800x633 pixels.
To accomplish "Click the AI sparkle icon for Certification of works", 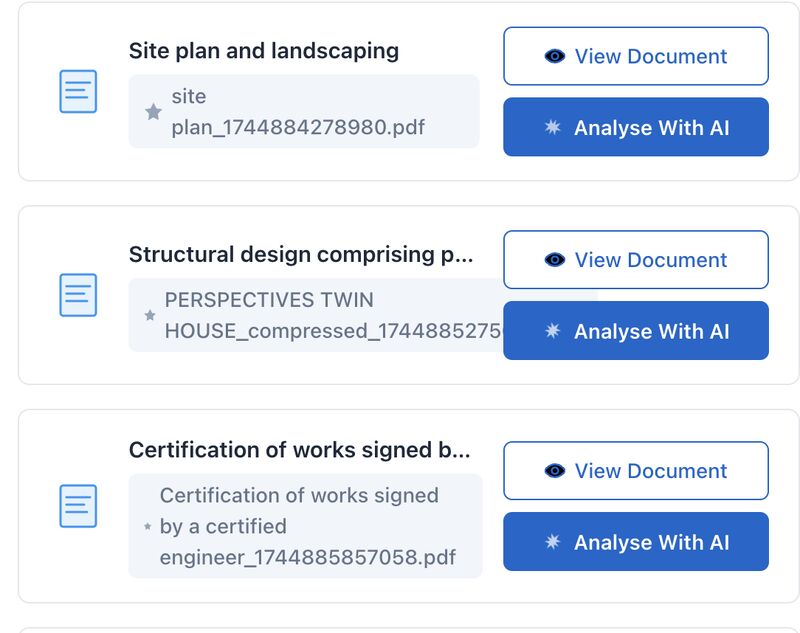I will (x=553, y=542).
